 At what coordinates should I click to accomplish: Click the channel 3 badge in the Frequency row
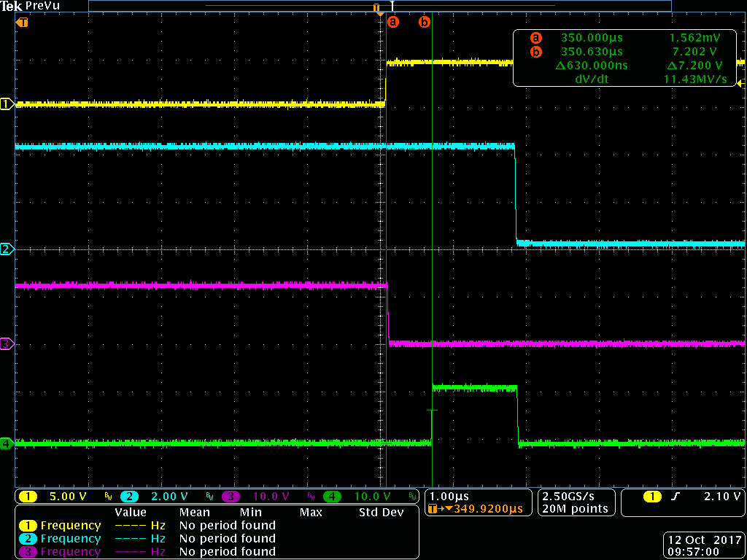click(x=29, y=551)
